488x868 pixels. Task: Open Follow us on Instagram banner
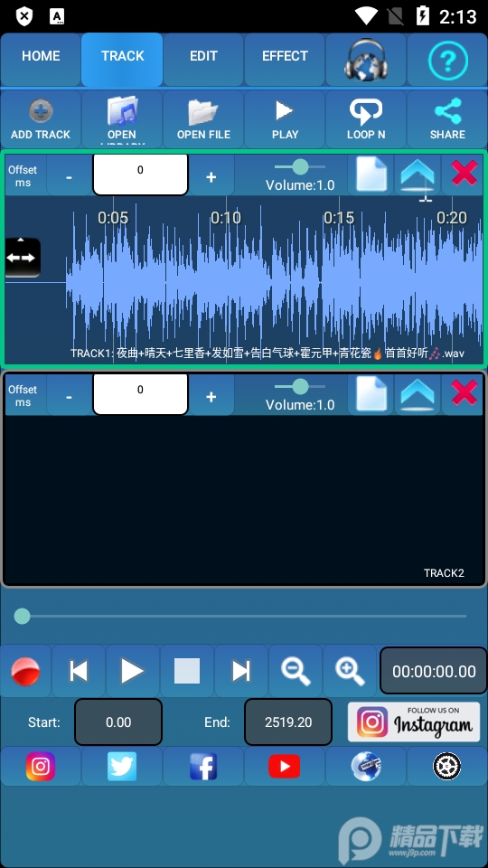413,722
